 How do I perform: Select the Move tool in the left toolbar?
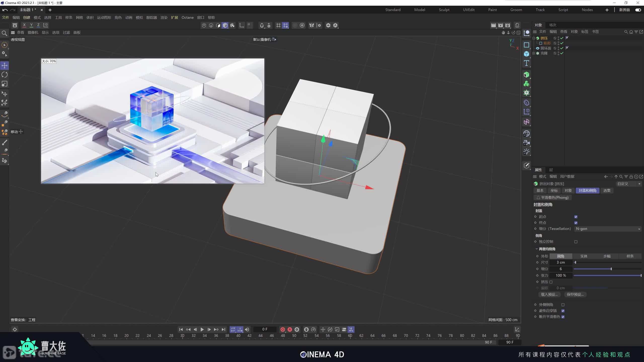[x=5, y=66]
